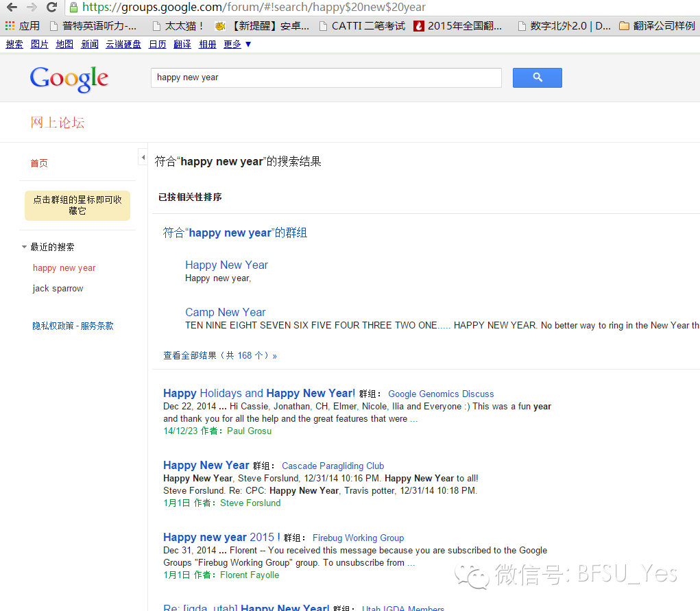The image size is (700, 611).
Task: Open the 数字北外2.0 bookmark
Action: click(x=564, y=26)
